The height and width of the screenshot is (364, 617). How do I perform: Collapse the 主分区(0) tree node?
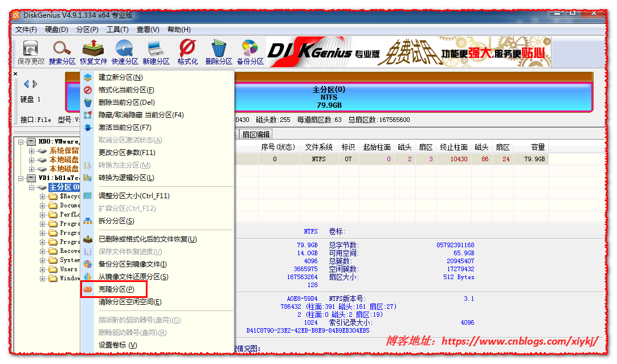point(31,187)
